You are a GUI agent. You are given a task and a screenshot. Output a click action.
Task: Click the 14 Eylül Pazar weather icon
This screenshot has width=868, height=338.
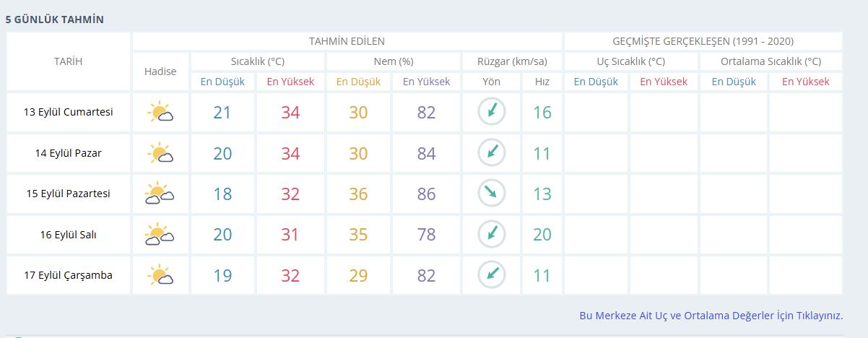(160, 153)
